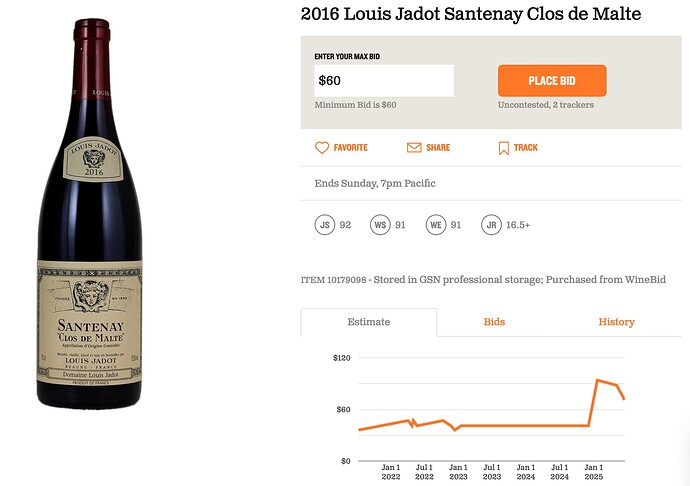Image resolution: width=690 pixels, height=486 pixels.
Task: Click the bookmark Track icon
Action: (x=504, y=147)
